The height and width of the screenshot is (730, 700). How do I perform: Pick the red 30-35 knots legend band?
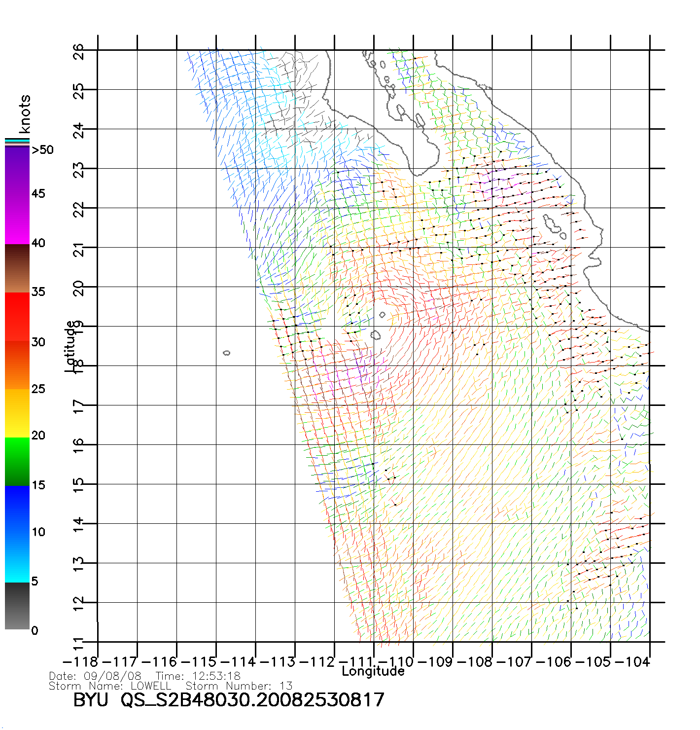[x=17, y=317]
